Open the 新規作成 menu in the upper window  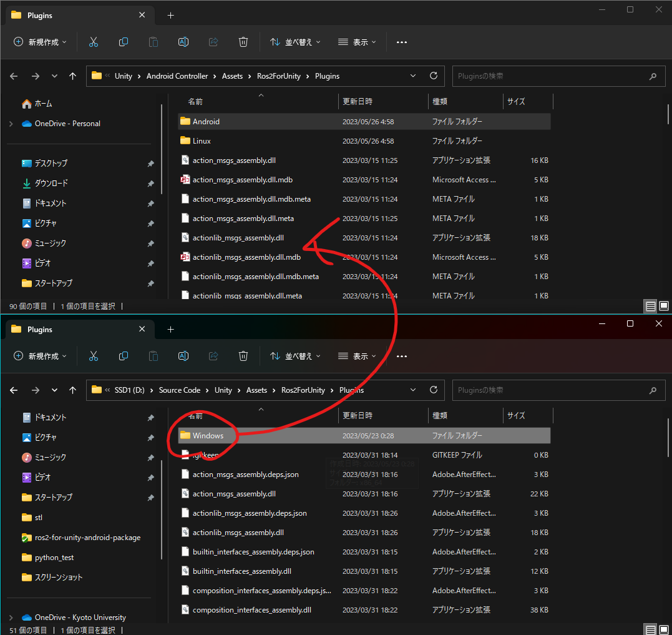point(41,42)
